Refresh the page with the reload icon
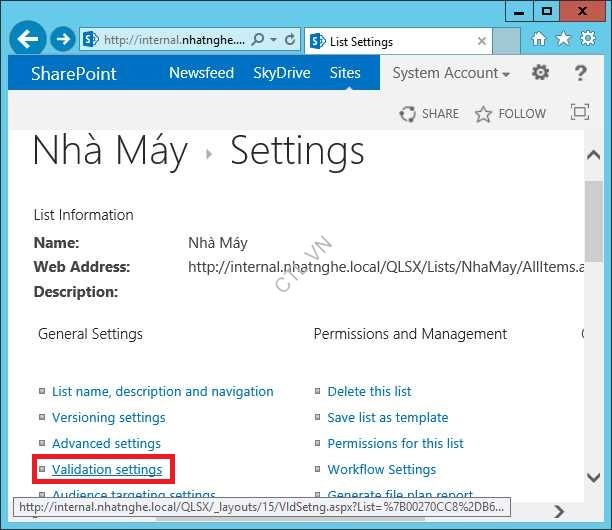This screenshot has width=612, height=530. (290, 40)
